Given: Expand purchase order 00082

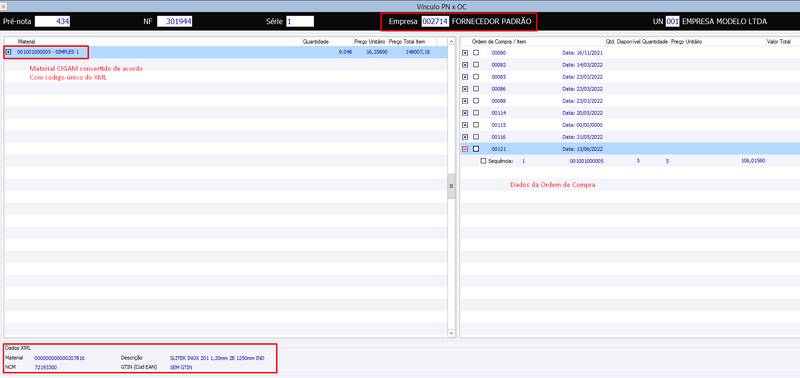Looking at the screenshot, I should click(x=465, y=65).
